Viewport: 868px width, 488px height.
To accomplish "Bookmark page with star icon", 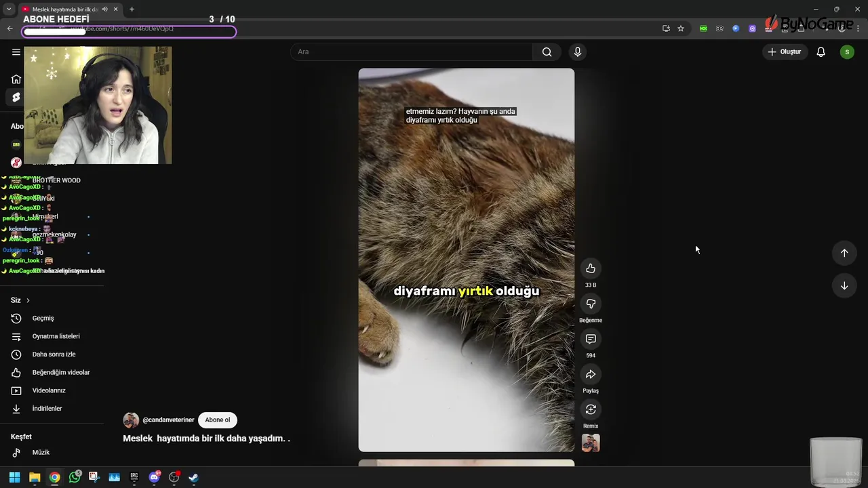I will pos(681,28).
